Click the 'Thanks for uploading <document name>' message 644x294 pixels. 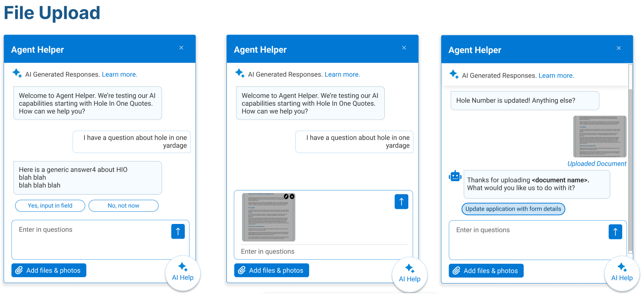pos(536,184)
